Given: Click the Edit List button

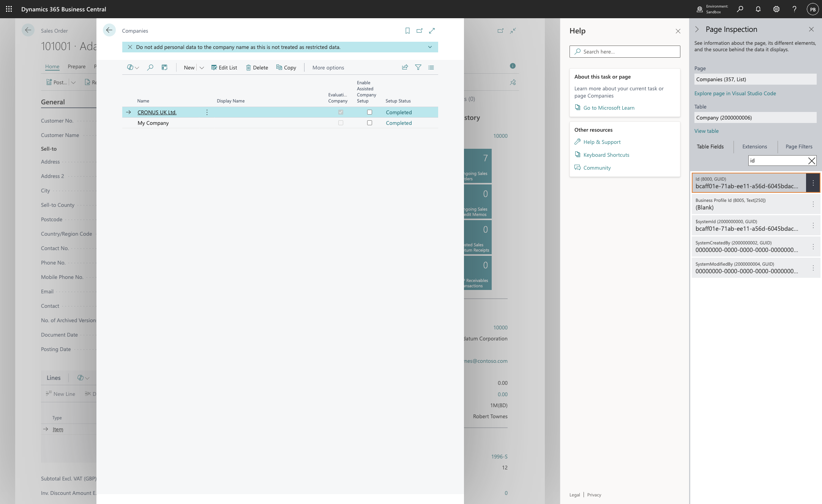Looking at the screenshot, I should click(x=224, y=68).
